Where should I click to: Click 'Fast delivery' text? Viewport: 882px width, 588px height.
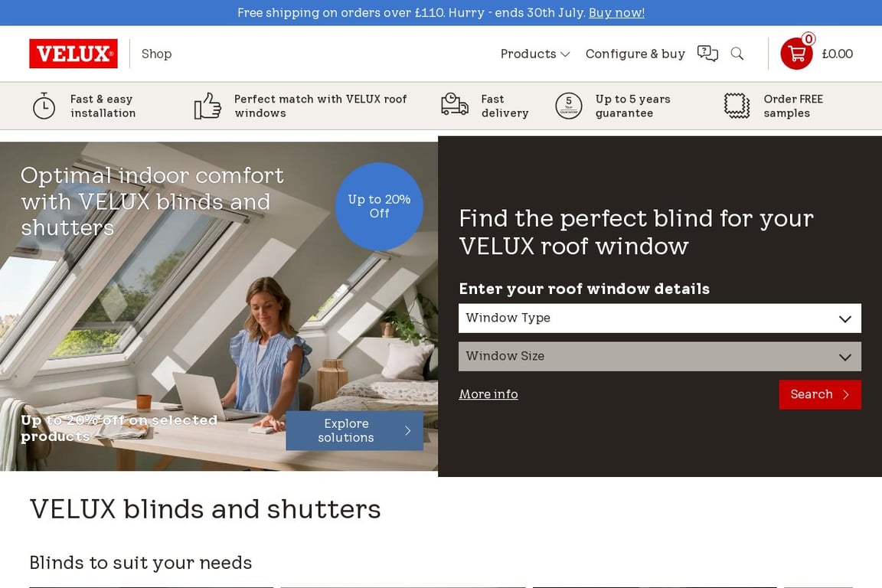(x=505, y=106)
